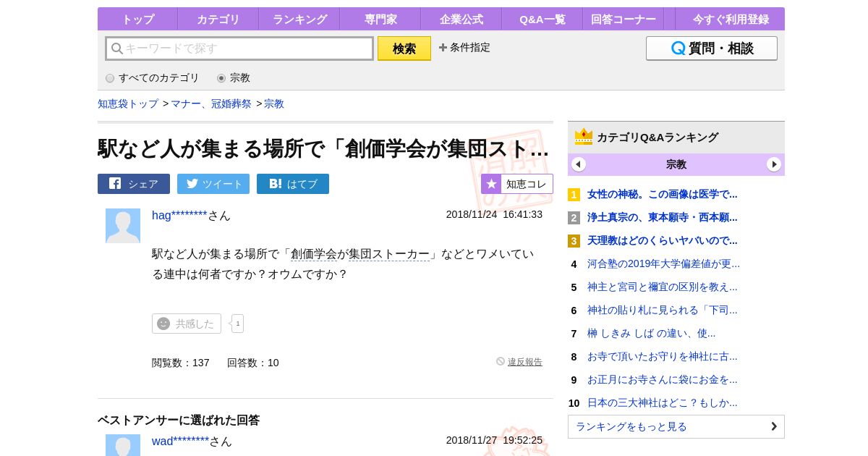The height and width of the screenshot is (456, 868).
Task: Bookmark with はてブ button
Action: (x=293, y=184)
